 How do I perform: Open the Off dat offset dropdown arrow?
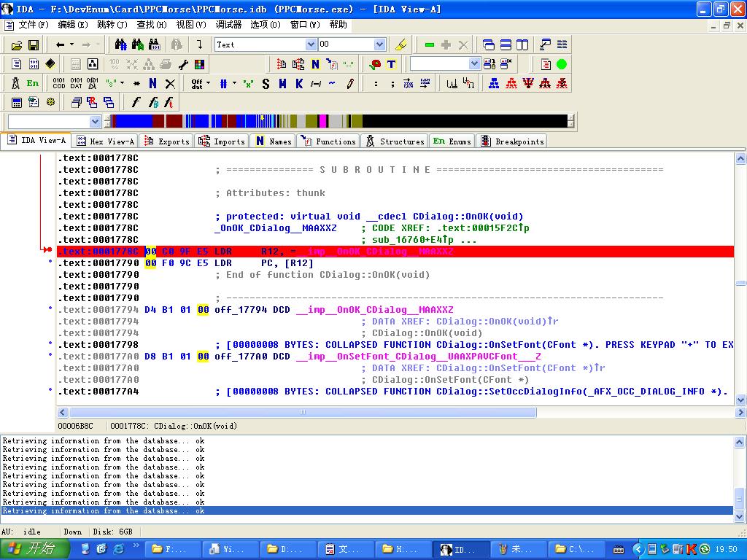click(208, 83)
